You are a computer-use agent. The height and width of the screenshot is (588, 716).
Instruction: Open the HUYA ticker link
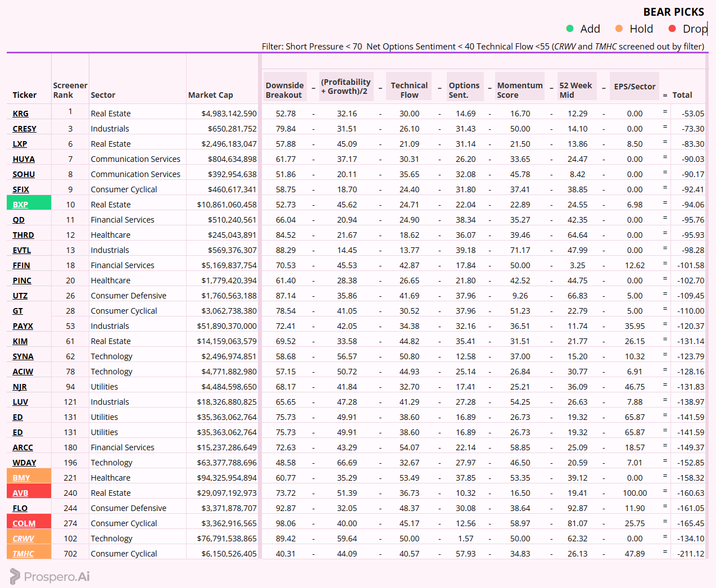[x=24, y=159]
